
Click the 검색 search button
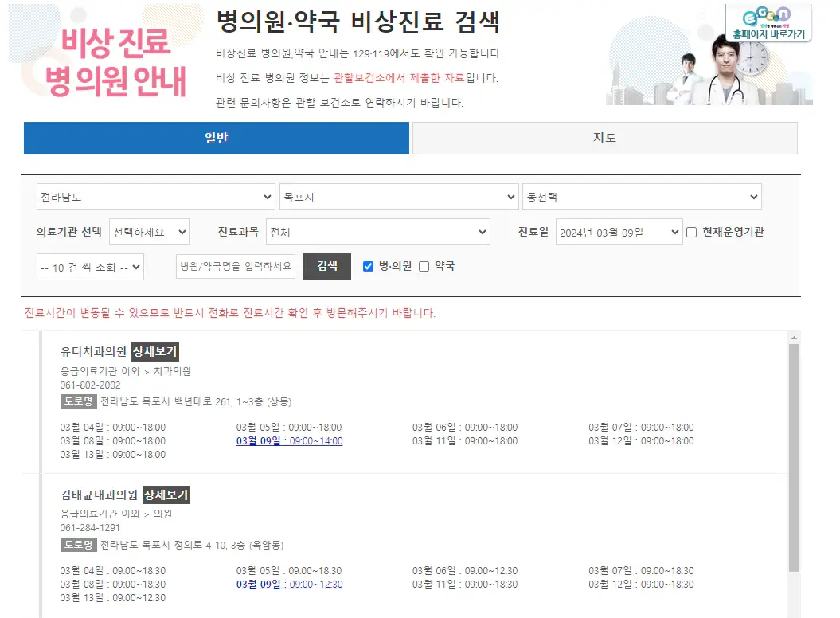326,266
